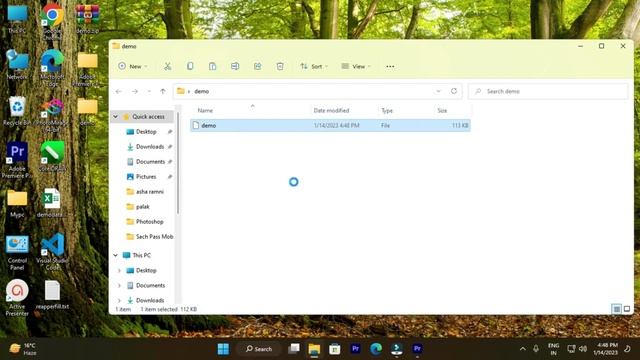
Task: Select the reapperfill.txt file on desktop
Action: coord(52,295)
